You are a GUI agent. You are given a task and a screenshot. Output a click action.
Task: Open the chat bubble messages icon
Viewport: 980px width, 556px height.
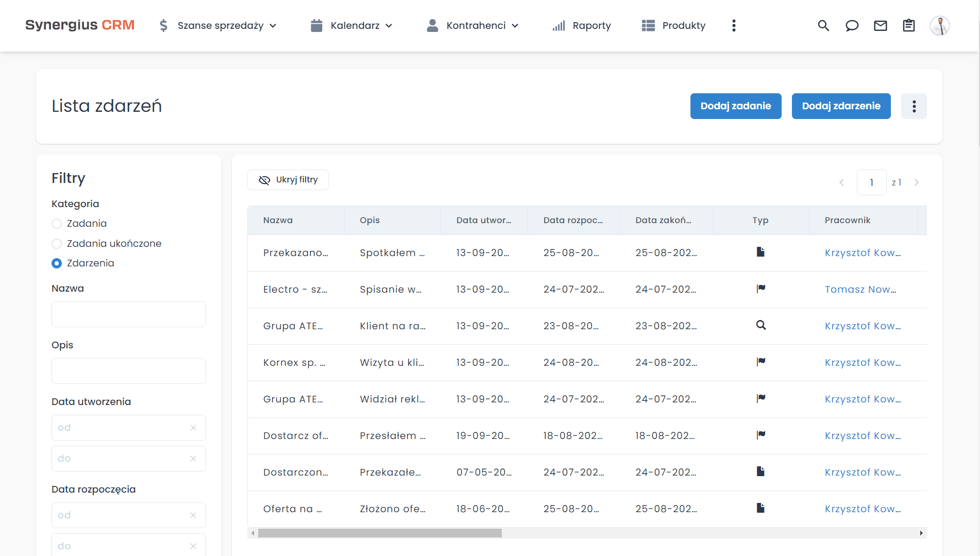[x=852, y=26]
